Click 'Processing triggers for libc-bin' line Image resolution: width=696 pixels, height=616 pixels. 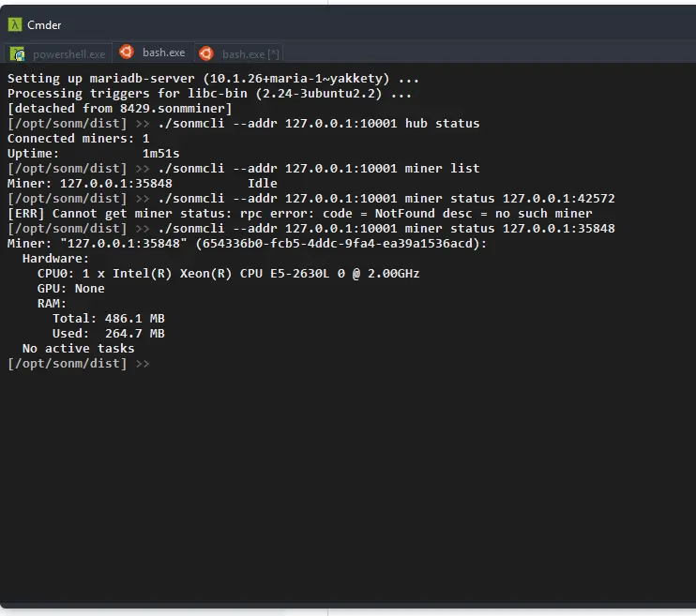(x=209, y=94)
